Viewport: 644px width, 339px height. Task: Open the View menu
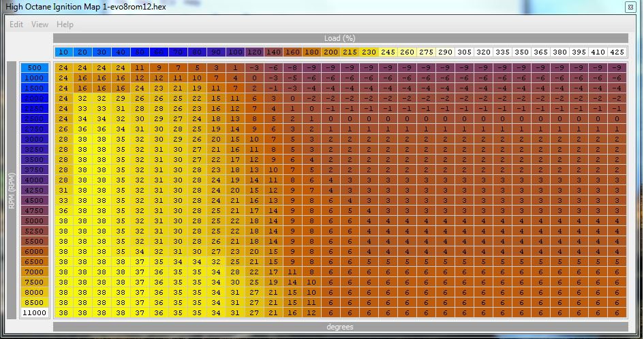[40, 25]
